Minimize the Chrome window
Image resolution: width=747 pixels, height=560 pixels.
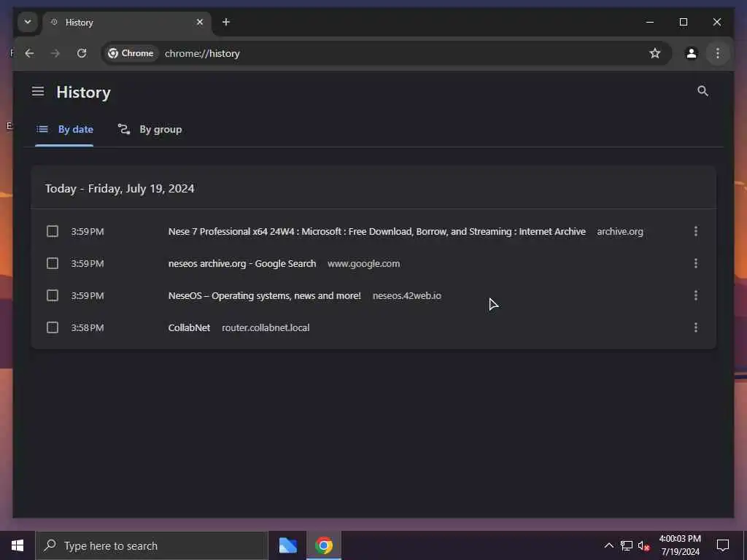(649, 22)
